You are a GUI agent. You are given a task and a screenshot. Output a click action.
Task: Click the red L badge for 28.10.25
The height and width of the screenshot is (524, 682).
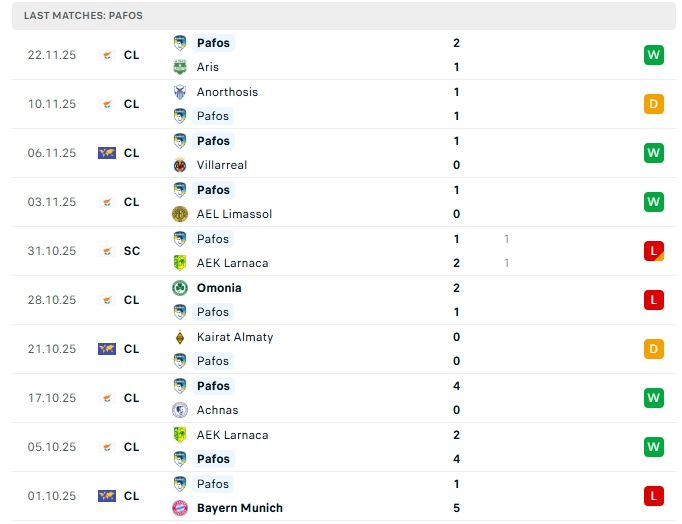[x=654, y=300]
